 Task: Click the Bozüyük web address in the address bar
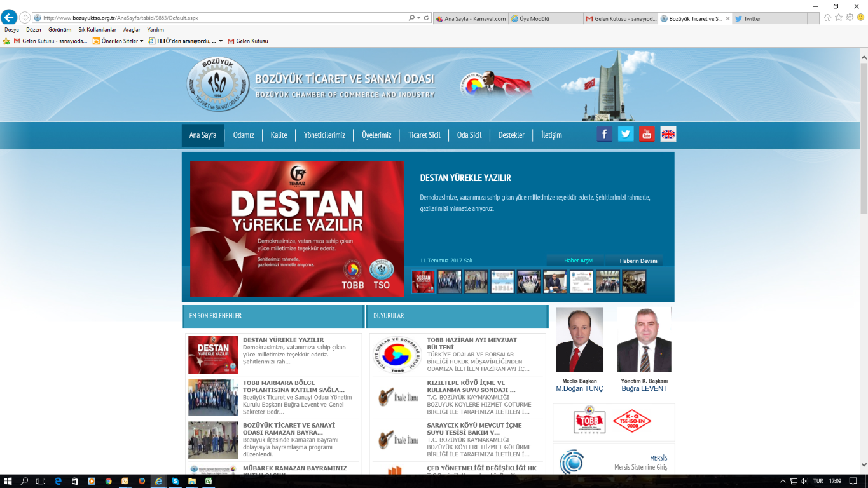(120, 18)
